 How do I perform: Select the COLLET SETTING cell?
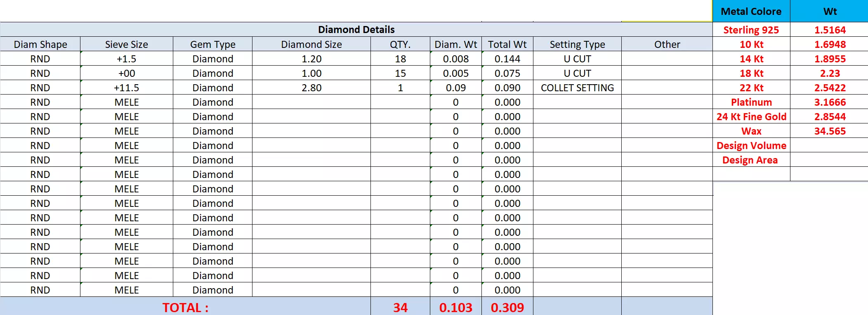point(577,88)
